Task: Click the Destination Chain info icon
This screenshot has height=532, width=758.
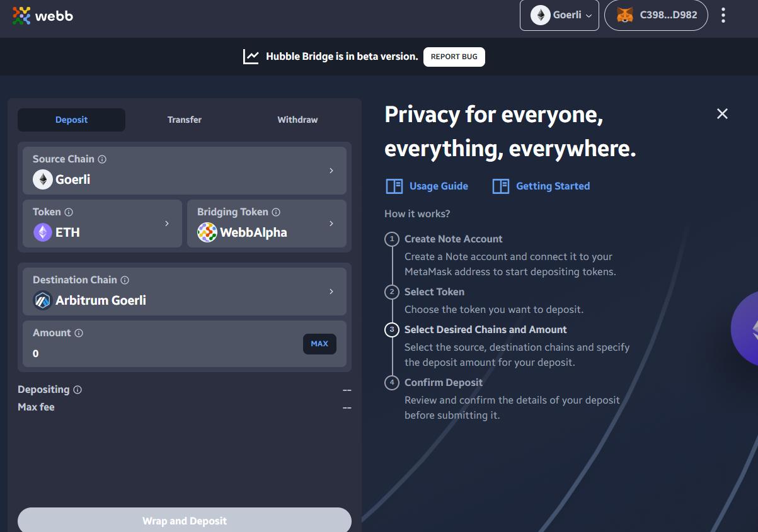Action: [125, 280]
